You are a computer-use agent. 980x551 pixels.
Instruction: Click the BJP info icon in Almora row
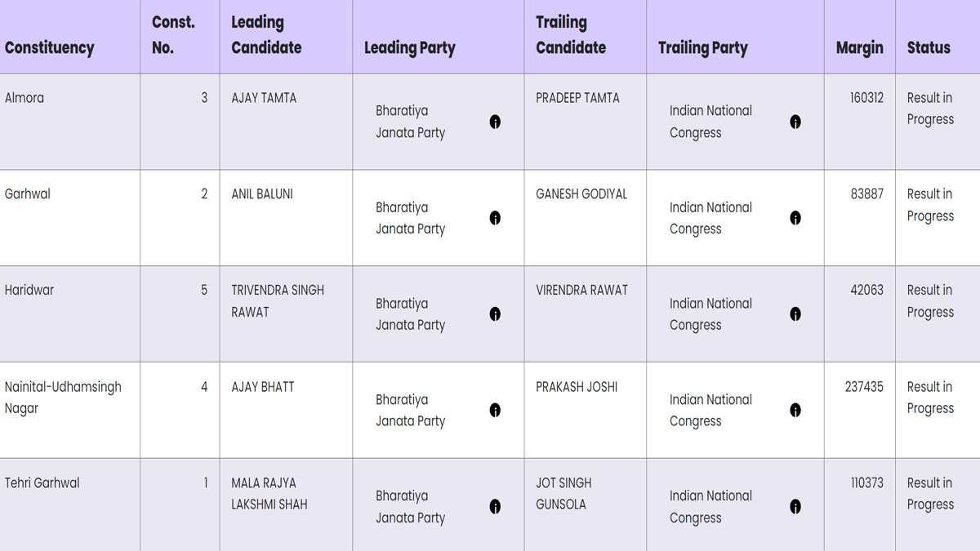click(x=495, y=122)
